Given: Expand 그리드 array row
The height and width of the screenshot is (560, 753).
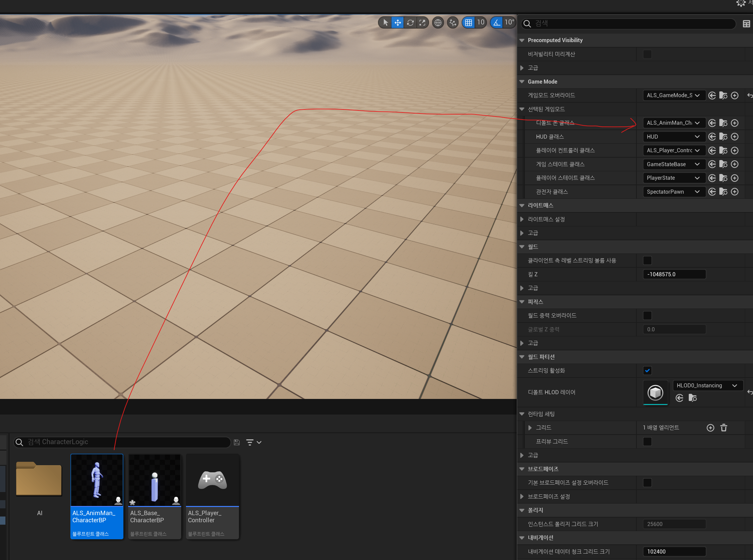Looking at the screenshot, I should 530,428.
